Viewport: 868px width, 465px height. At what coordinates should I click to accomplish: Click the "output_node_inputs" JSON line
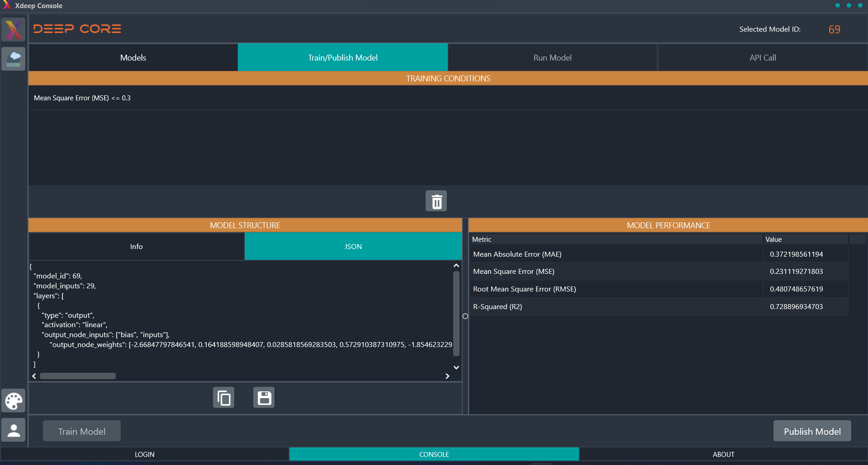(x=105, y=335)
